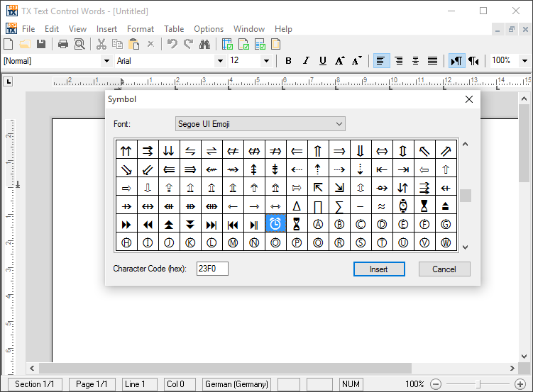533x392 pixels.
Task: Pick the summation sigma symbol
Action: (x=339, y=206)
